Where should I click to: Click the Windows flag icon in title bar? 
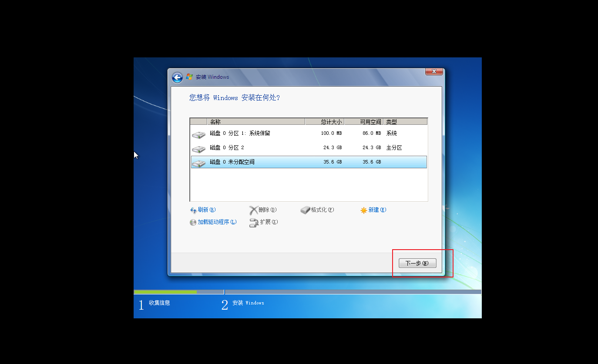click(189, 77)
